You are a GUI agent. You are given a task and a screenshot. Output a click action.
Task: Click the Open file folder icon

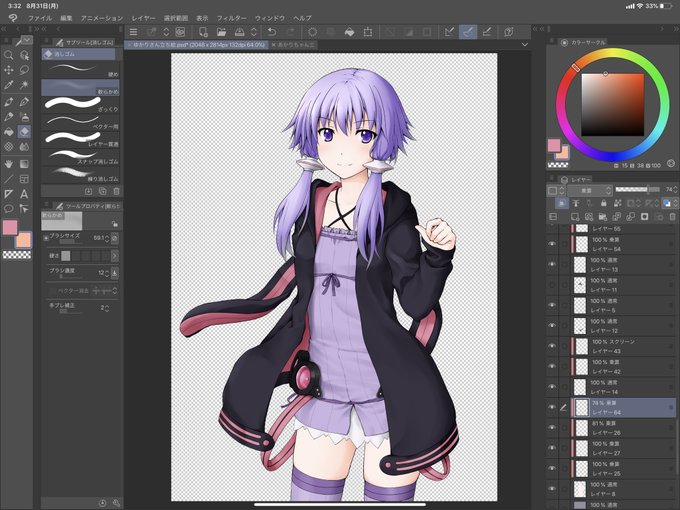pos(221,32)
